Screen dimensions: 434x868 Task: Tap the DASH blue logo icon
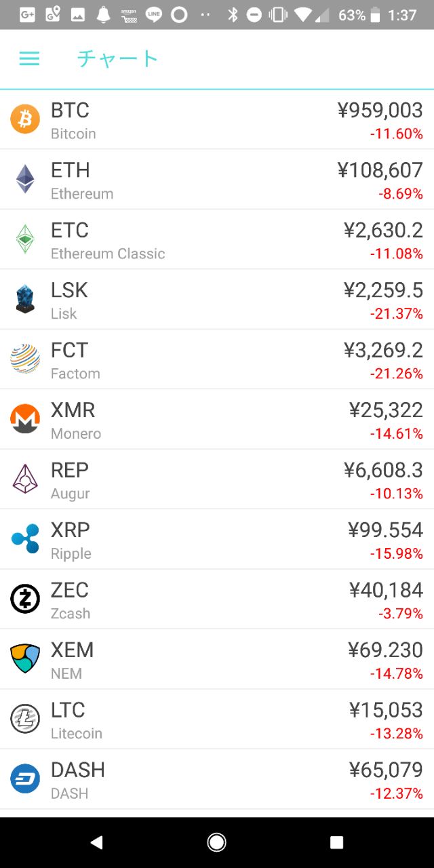[25, 778]
